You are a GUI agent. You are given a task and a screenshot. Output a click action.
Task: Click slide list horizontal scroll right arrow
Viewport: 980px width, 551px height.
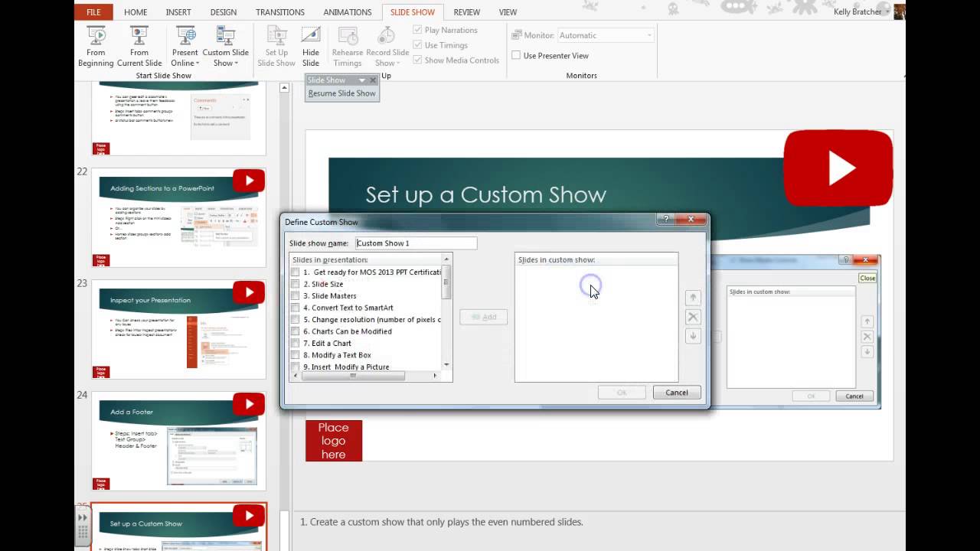pos(435,376)
